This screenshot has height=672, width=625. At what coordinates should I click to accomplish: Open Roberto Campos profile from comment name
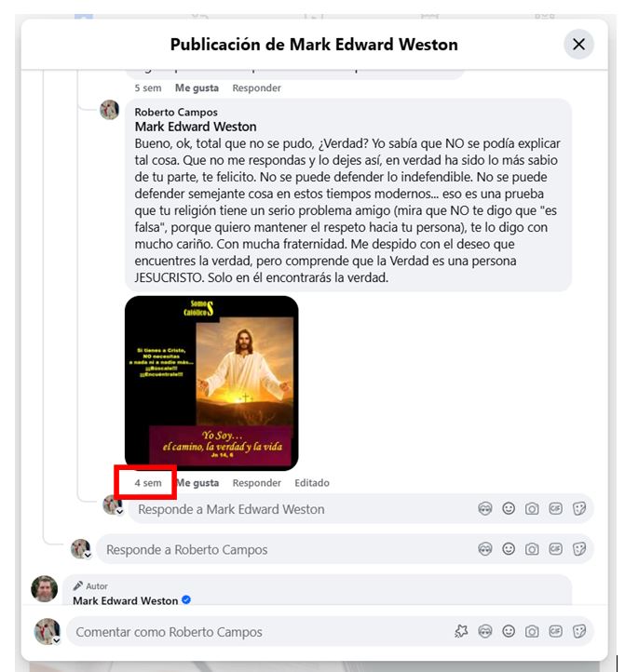click(x=176, y=112)
